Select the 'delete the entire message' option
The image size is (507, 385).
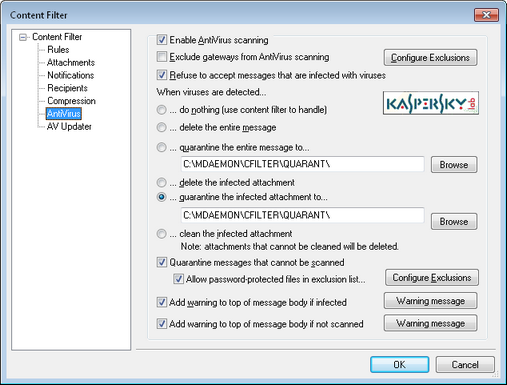coord(162,127)
